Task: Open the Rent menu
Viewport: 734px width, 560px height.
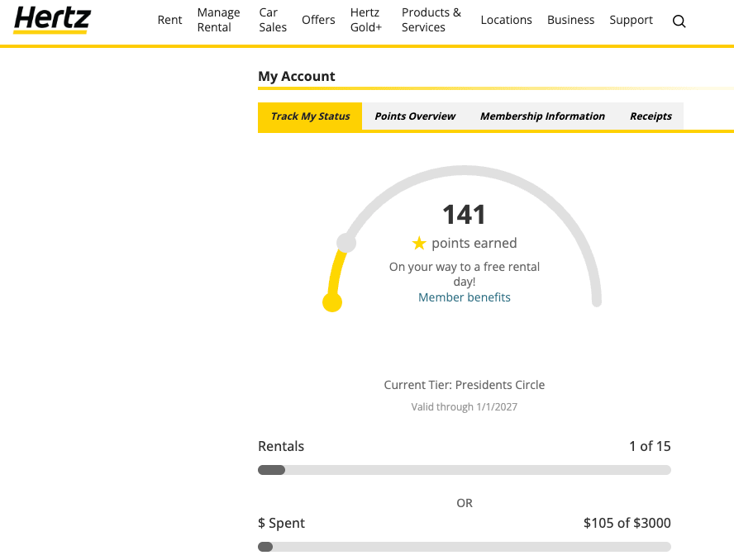Action: click(169, 20)
